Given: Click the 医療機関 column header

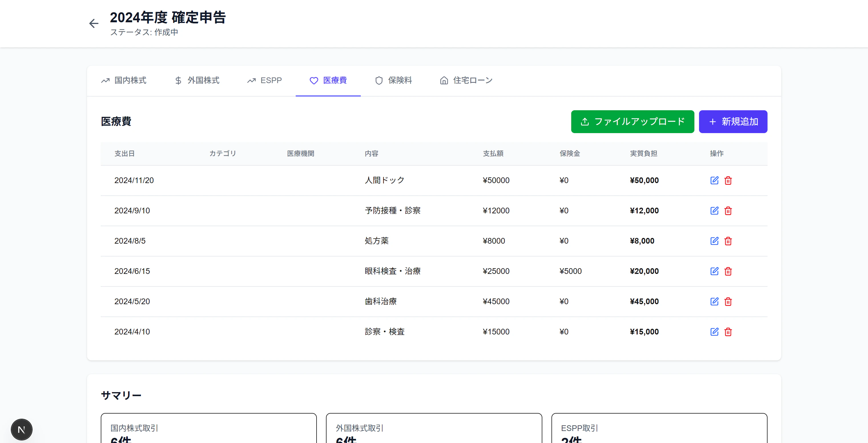Looking at the screenshot, I should (x=301, y=154).
